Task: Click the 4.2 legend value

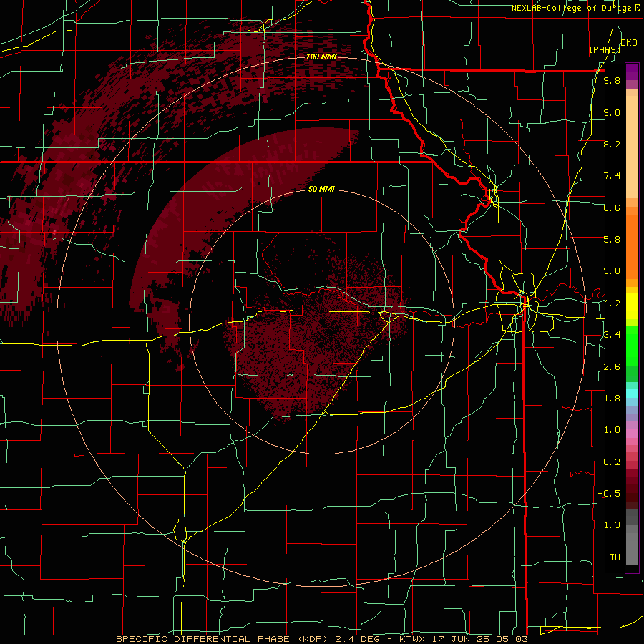Action: pyautogui.click(x=612, y=303)
